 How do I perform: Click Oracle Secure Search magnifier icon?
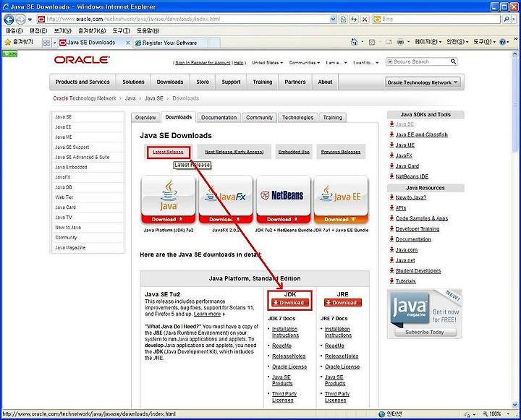pos(453,61)
